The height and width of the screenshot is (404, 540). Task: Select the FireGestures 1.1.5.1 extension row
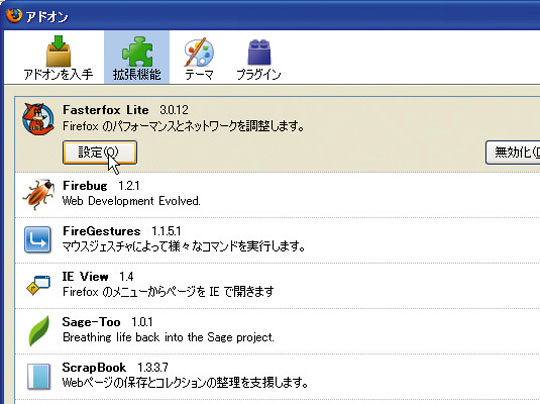coord(277,240)
